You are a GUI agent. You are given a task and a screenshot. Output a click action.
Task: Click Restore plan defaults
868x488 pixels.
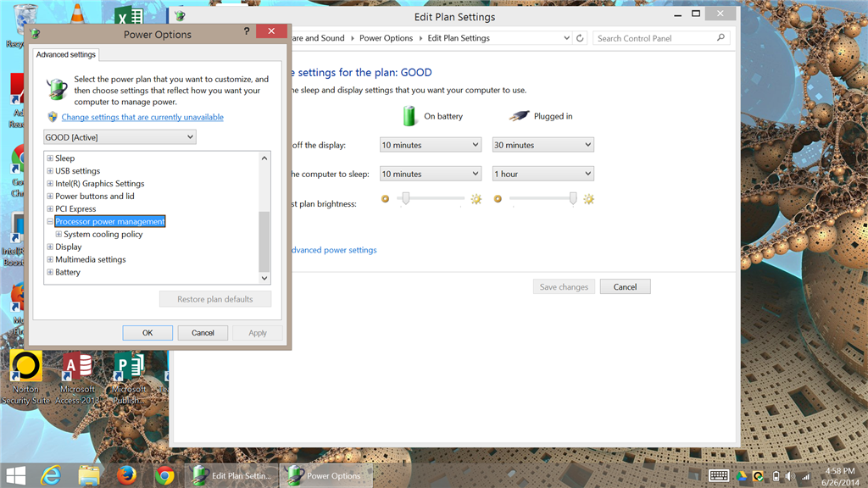click(x=214, y=298)
